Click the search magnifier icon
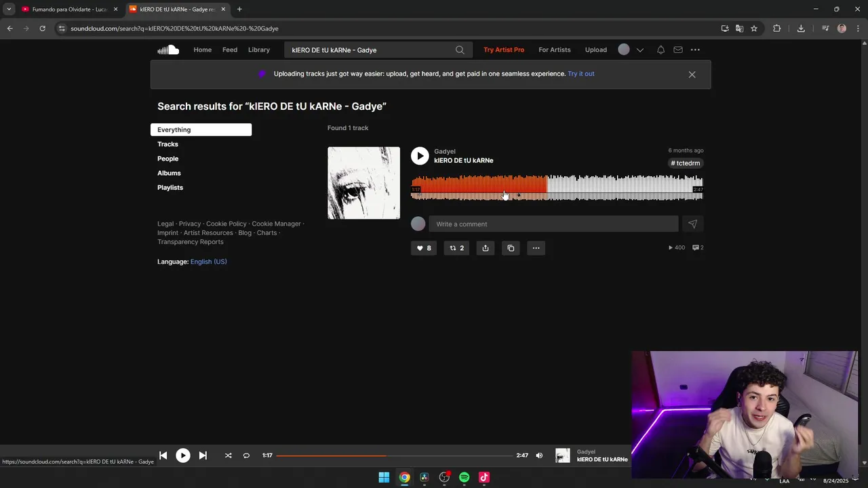Image resolution: width=868 pixels, height=488 pixels. [x=460, y=49]
